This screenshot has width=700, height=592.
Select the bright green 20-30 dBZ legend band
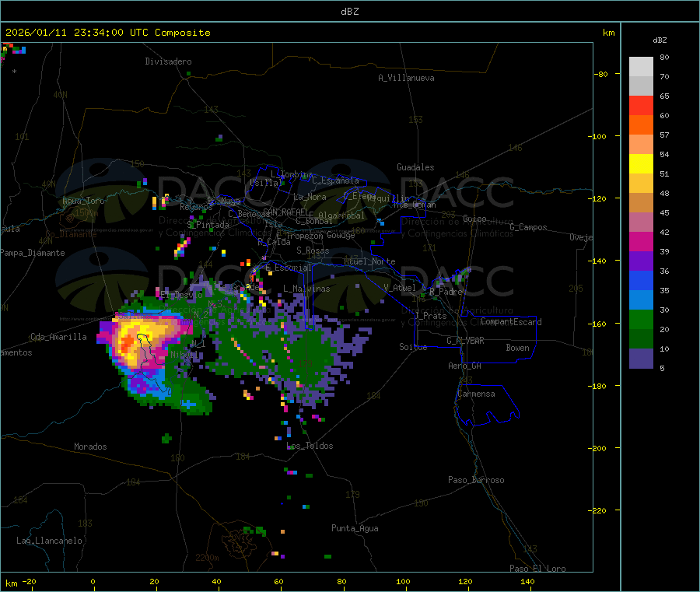pyautogui.click(x=641, y=319)
